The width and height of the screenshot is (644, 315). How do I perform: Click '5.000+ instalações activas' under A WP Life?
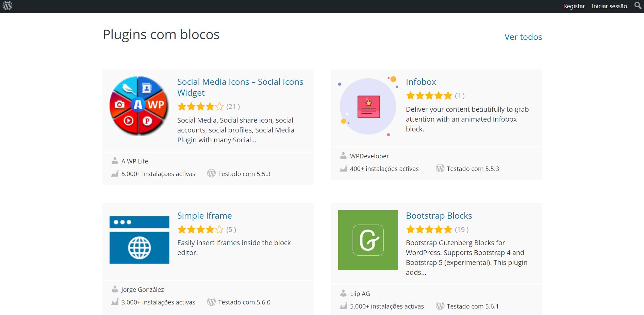coord(158,174)
